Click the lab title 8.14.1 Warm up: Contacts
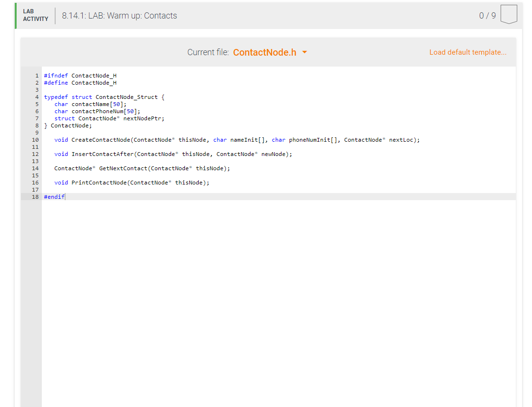 point(119,15)
